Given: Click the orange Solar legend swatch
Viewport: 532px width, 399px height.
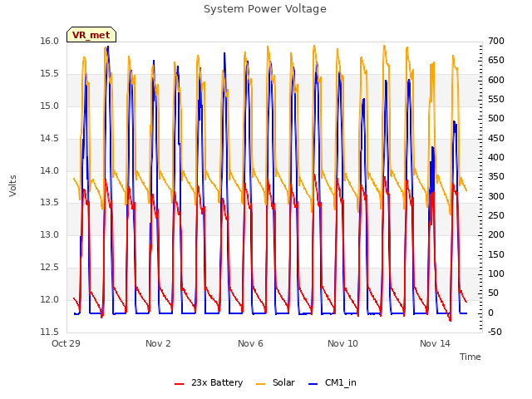Looking at the screenshot, I should 260,384.
